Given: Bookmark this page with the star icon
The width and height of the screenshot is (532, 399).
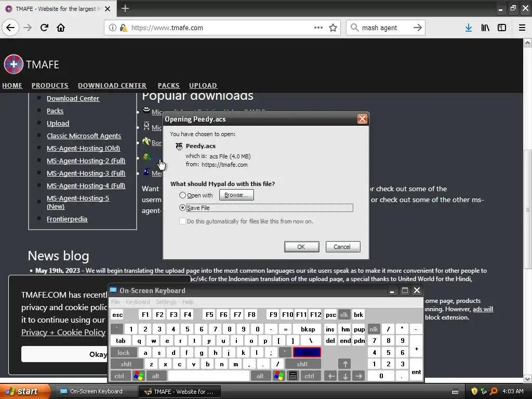Looking at the screenshot, I should pos(333,28).
